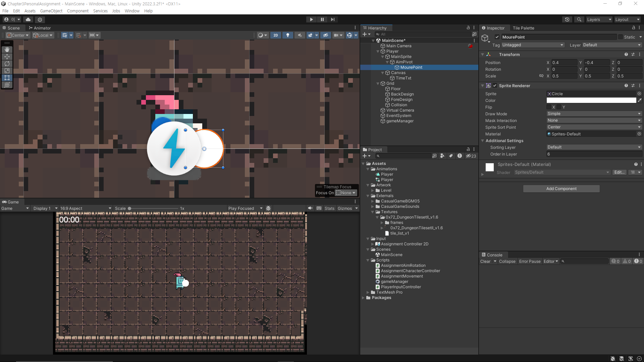Open Sprite Renderer help icon
This screenshot has height=362, width=644.
[626, 85]
